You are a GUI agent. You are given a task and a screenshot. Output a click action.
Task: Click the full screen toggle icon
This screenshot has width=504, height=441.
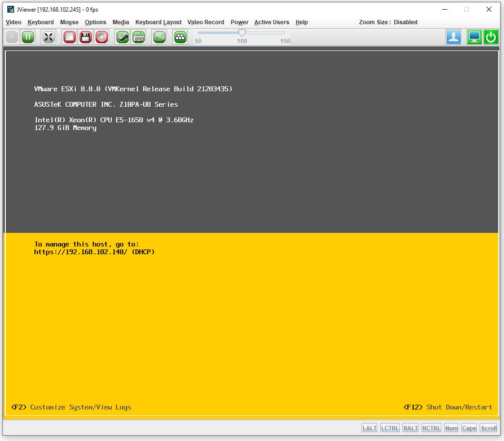pyautogui.click(x=49, y=37)
